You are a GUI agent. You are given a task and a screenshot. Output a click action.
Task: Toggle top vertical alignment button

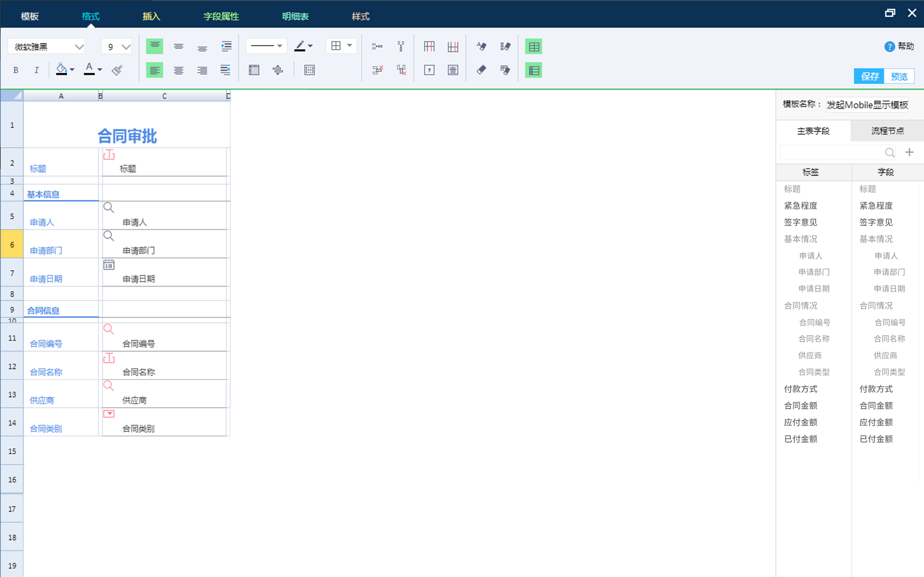[154, 47]
